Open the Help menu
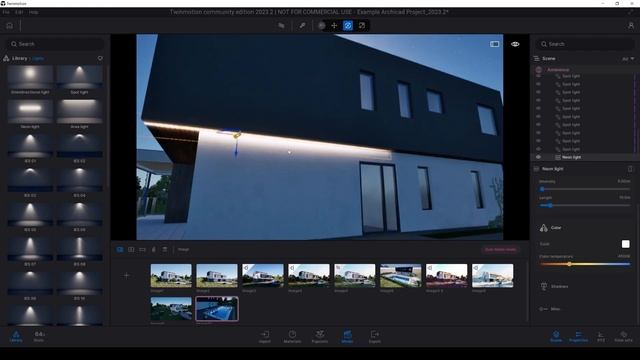Image resolution: width=640 pixels, height=360 pixels. (33, 12)
